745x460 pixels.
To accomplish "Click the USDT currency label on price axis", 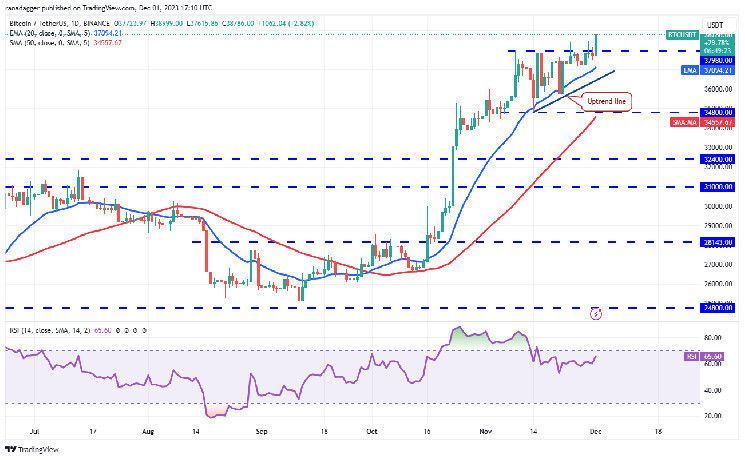I will [714, 24].
